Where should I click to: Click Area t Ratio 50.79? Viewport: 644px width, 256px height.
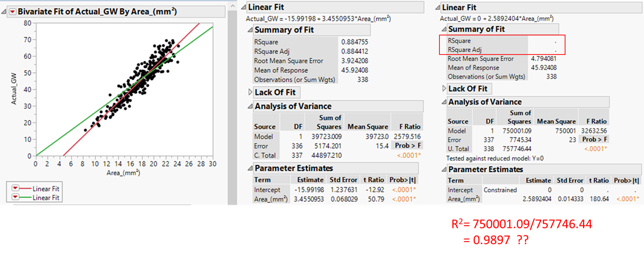377,199
